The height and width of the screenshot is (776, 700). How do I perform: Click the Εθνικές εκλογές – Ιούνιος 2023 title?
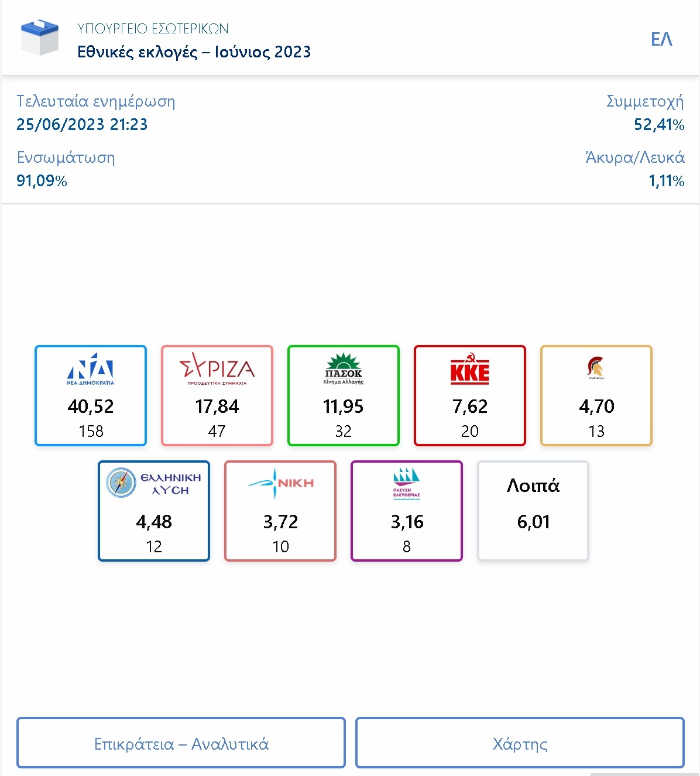pos(194,52)
